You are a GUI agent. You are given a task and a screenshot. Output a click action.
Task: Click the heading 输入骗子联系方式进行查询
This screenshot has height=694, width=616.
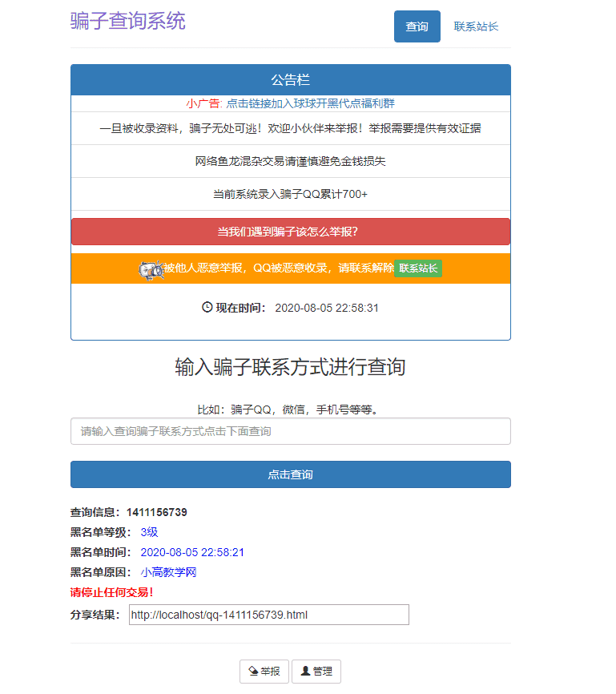point(290,367)
